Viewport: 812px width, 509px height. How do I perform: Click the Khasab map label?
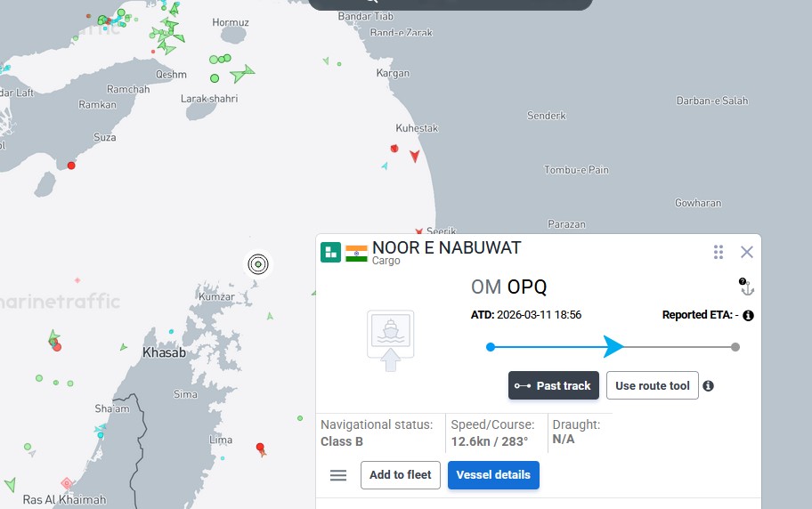click(164, 352)
